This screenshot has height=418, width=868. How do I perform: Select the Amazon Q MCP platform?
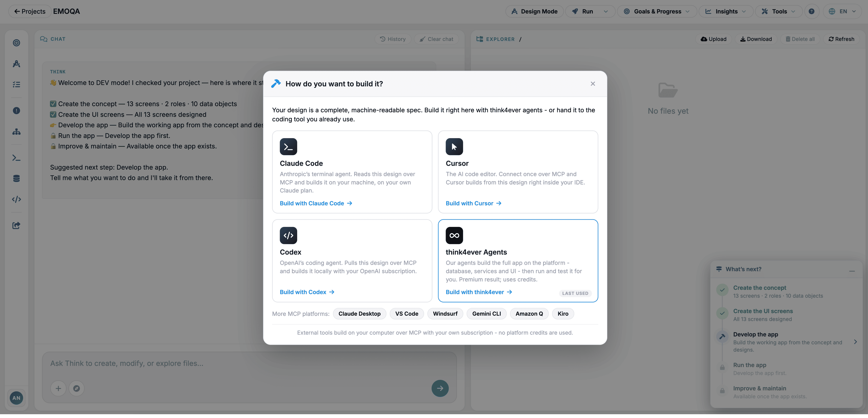coord(529,314)
